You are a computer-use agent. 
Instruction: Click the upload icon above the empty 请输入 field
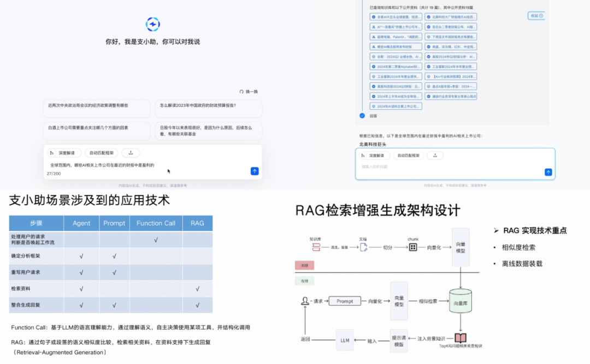tap(435, 156)
